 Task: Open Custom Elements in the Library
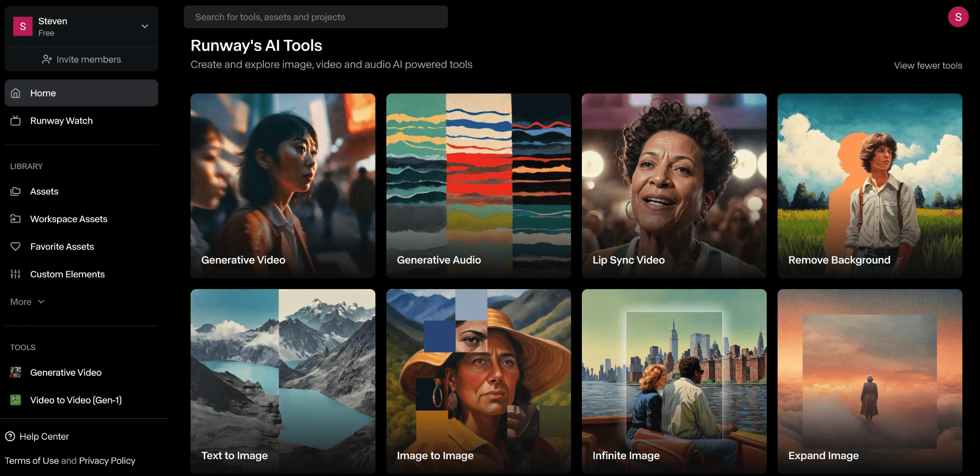(x=81, y=274)
